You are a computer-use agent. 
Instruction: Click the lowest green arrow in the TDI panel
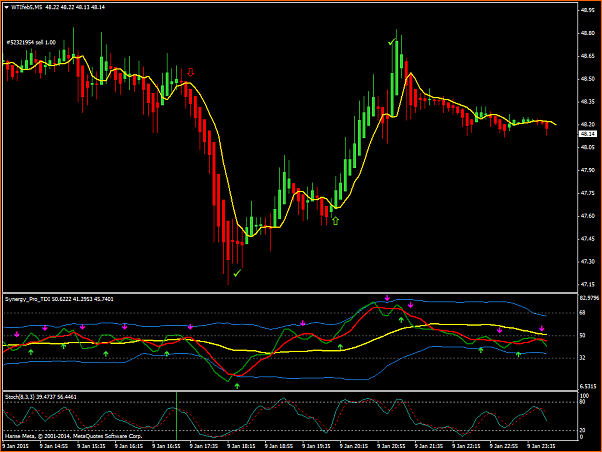(x=237, y=386)
